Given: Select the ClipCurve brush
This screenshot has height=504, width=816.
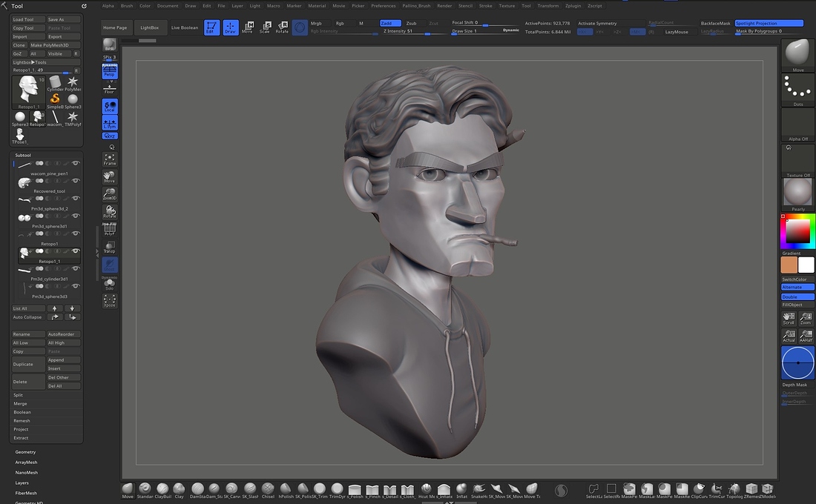Looking at the screenshot, I should pyautogui.click(x=699, y=489).
